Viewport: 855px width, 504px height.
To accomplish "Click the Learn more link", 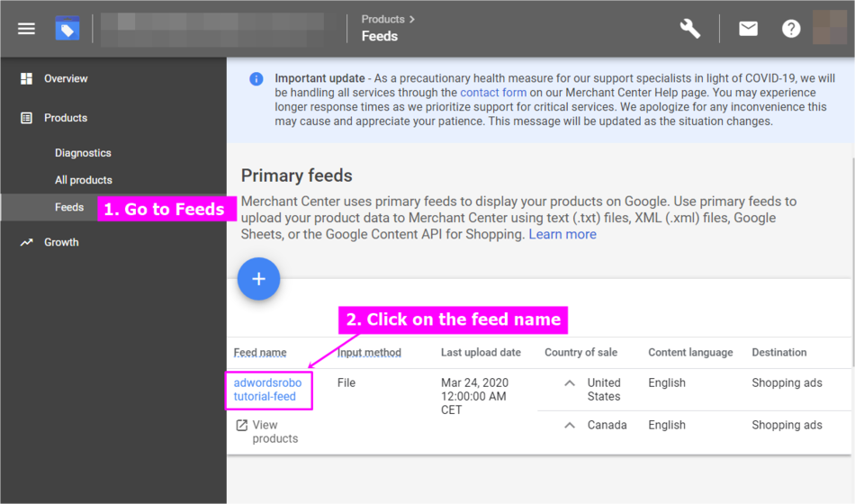I will pos(562,235).
